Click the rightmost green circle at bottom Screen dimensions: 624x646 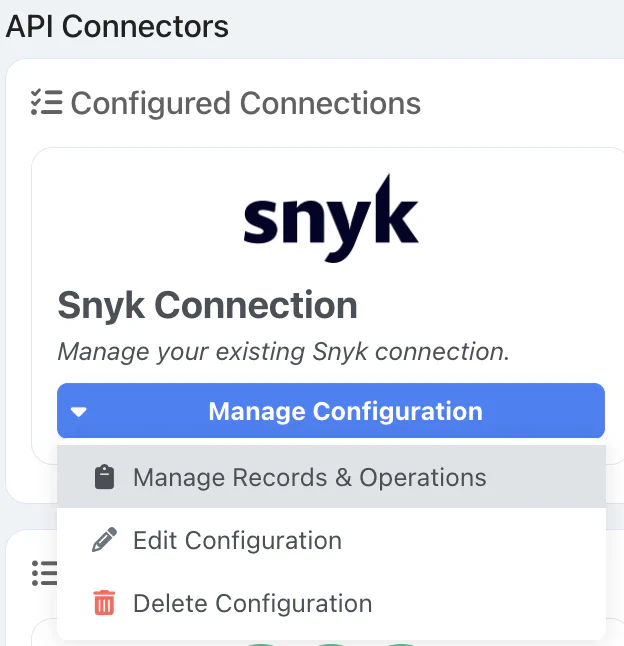click(400, 643)
